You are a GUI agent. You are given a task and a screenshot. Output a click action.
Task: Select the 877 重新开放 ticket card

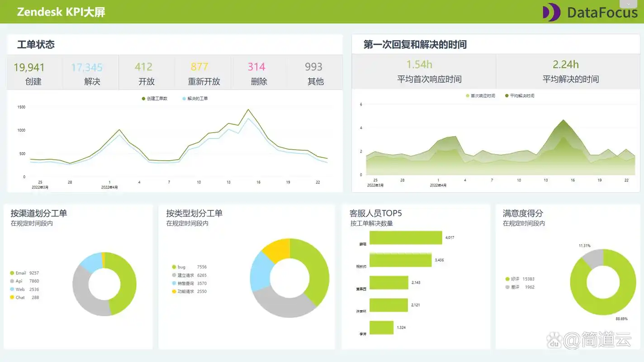203,73
